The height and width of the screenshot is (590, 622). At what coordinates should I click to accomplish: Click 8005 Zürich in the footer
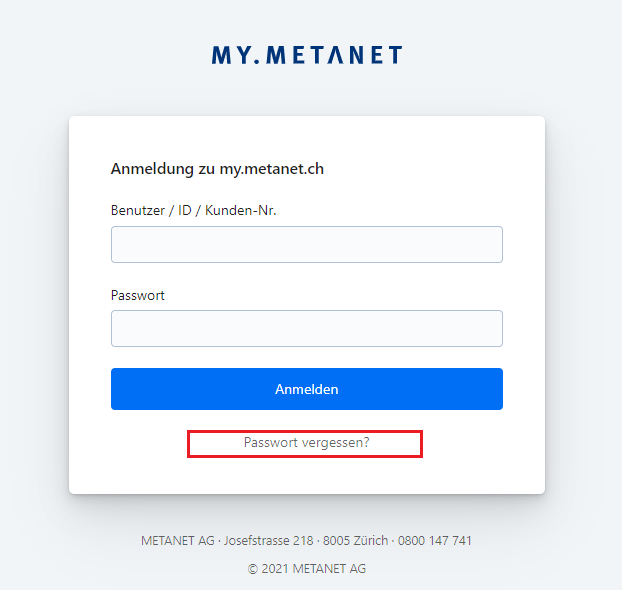click(x=356, y=541)
